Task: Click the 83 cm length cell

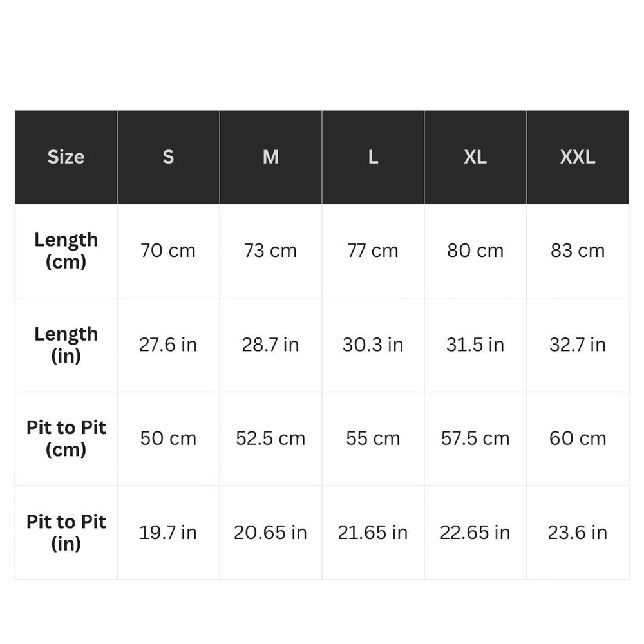Action: click(x=578, y=251)
